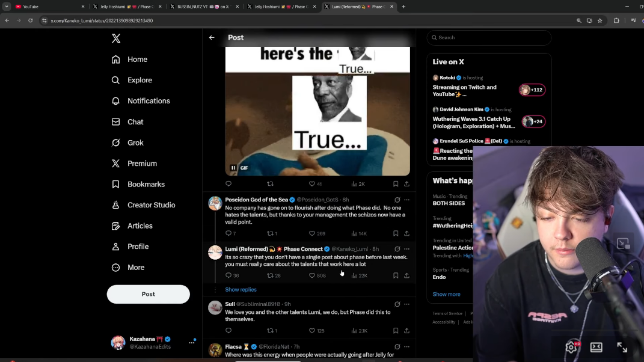Open Grok action on Poseidon's reply
The width and height of the screenshot is (644, 362).
(x=397, y=200)
